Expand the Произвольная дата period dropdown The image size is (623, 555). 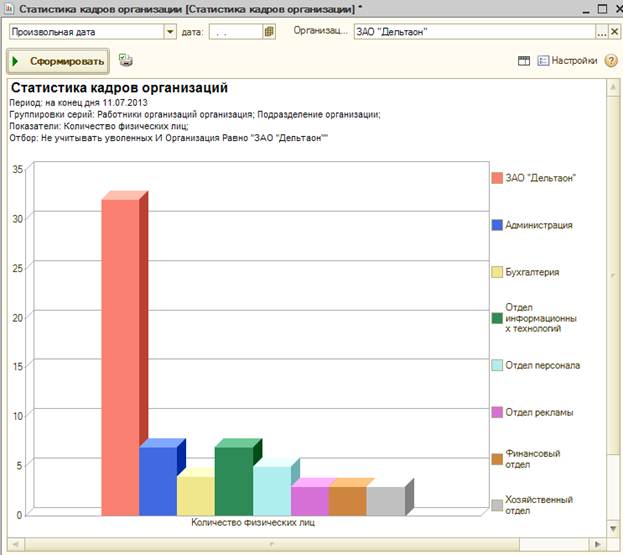(x=170, y=32)
